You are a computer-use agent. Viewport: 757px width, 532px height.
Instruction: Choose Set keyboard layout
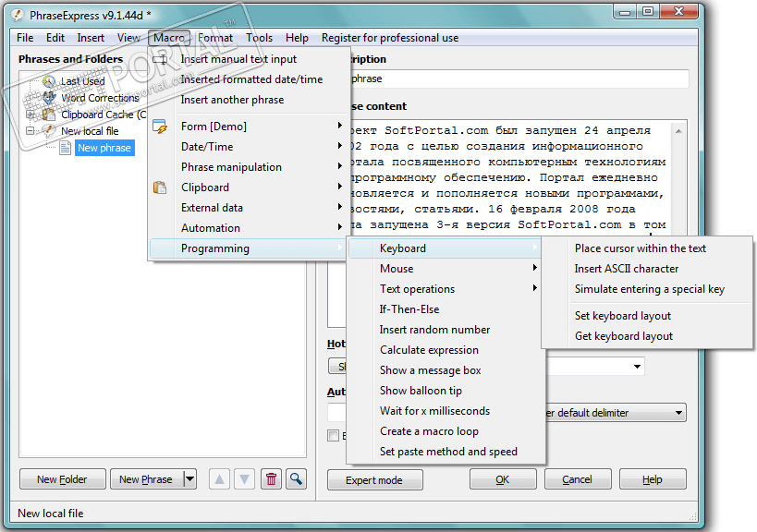pyautogui.click(x=647, y=316)
